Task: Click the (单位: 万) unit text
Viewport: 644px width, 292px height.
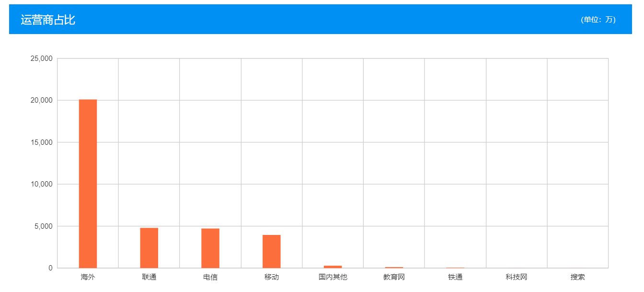Action: (x=598, y=20)
